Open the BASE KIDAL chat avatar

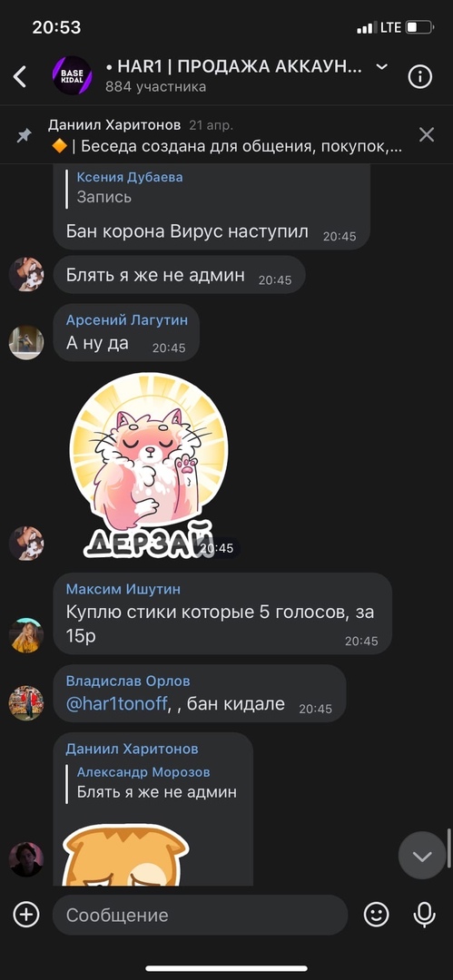72,75
